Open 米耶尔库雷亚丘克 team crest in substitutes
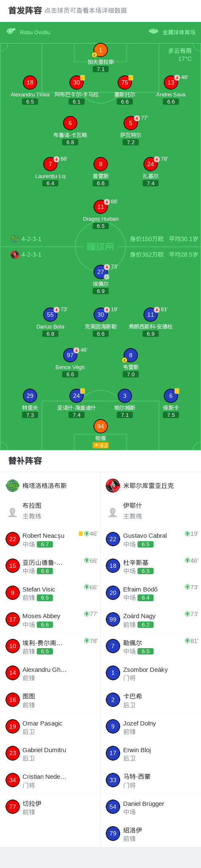The image size is (201, 868). coord(113,485)
